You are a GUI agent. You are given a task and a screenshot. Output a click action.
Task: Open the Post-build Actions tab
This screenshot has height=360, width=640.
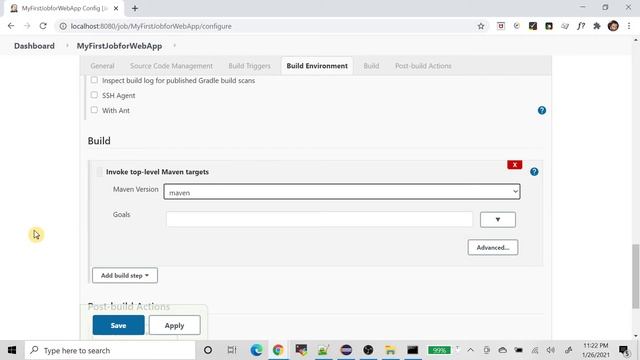423,66
